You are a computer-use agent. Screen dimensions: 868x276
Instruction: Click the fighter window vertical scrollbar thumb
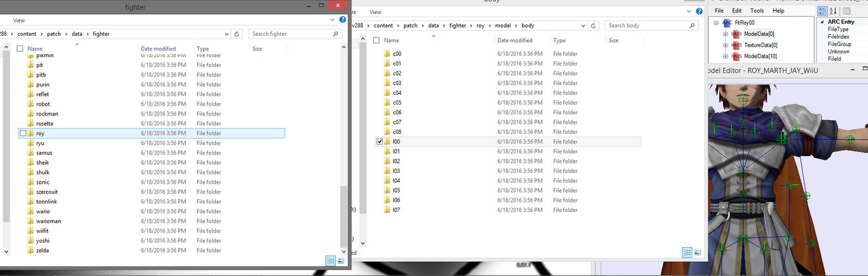343,217
